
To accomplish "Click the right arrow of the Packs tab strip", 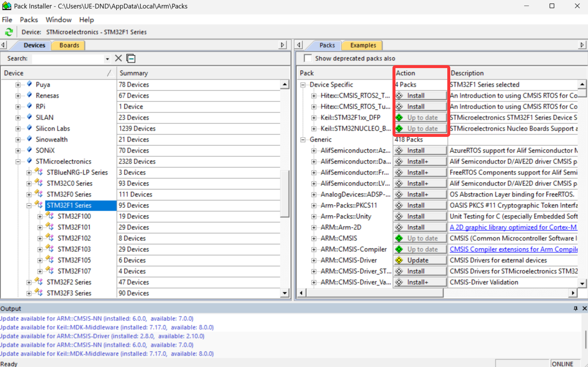I will coord(582,45).
